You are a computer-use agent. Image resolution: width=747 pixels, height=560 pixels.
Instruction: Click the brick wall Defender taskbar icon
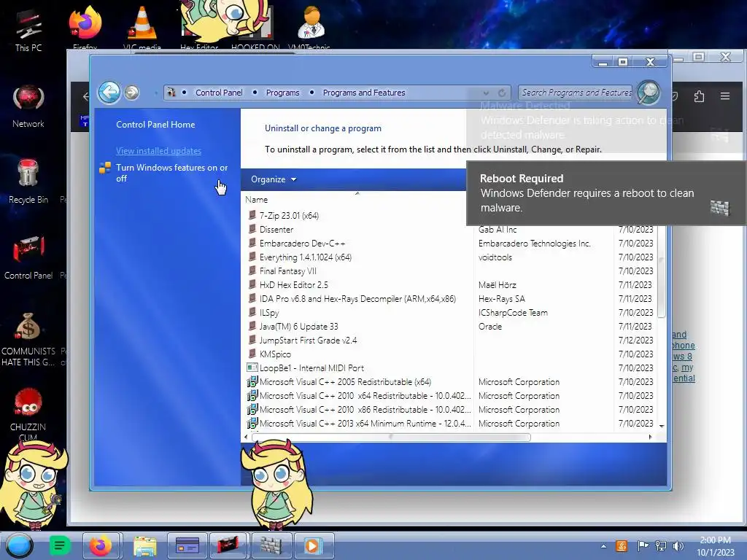271,545
